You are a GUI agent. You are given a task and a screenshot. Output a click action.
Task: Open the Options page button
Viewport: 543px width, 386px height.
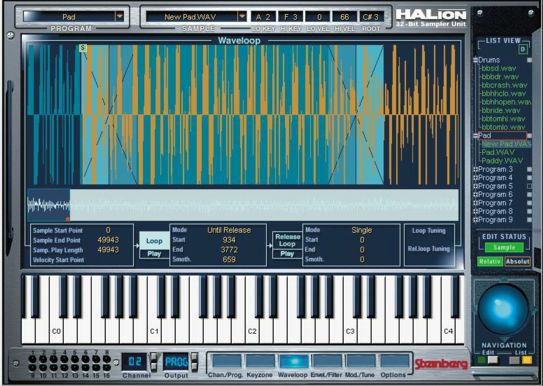(394, 361)
